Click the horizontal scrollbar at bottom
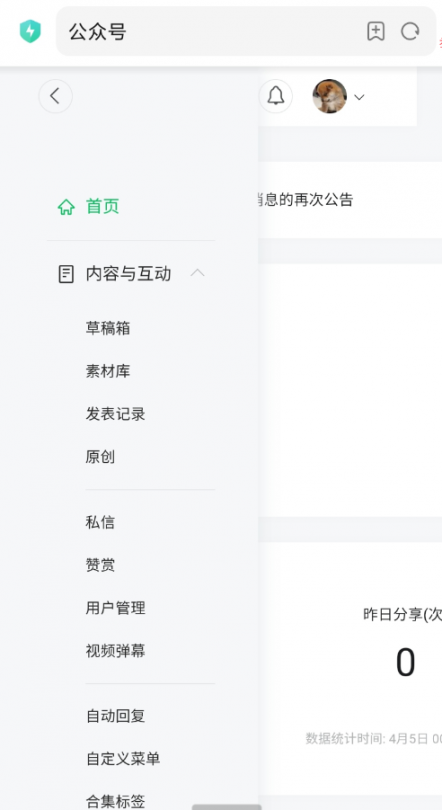Viewport: 442px width, 810px height. (227, 807)
